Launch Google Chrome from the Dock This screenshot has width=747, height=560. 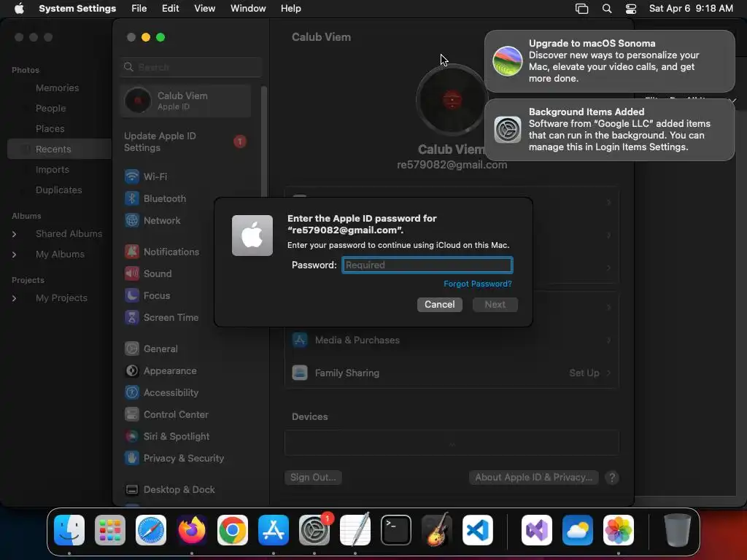(x=233, y=530)
